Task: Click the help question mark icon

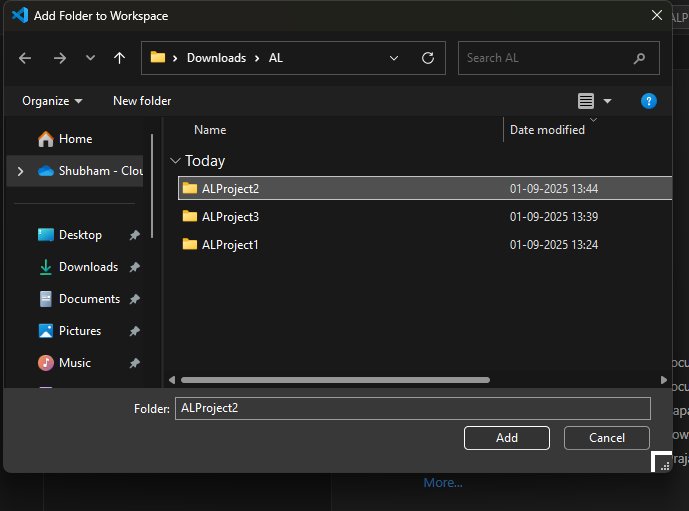Action: [x=648, y=101]
